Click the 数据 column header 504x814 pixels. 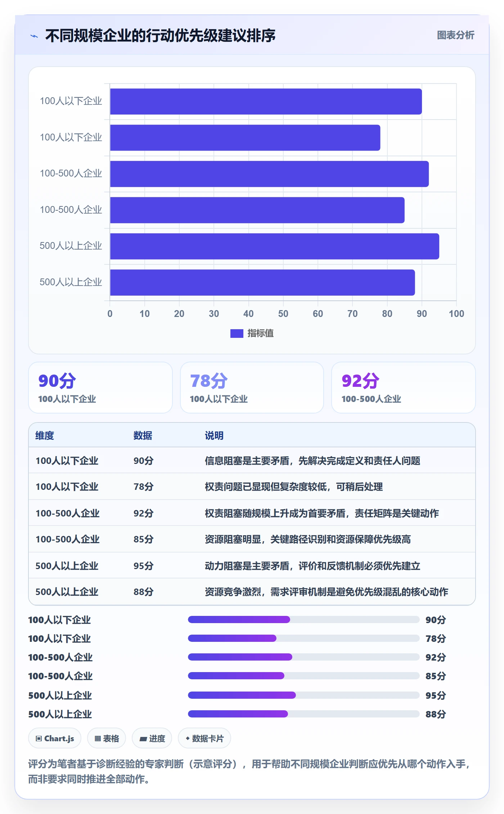coord(143,435)
